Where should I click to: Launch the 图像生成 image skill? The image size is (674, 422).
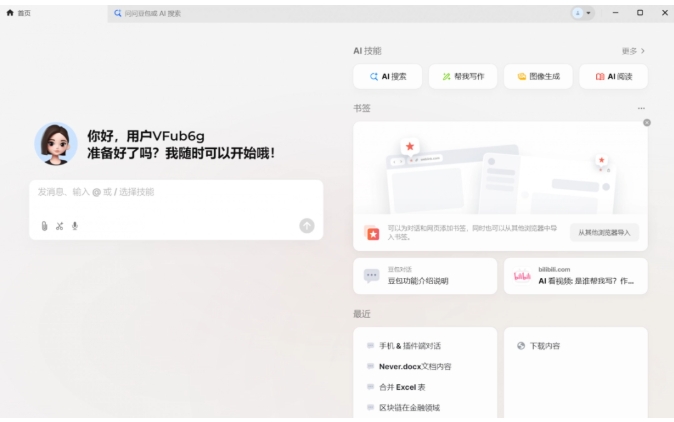538,76
